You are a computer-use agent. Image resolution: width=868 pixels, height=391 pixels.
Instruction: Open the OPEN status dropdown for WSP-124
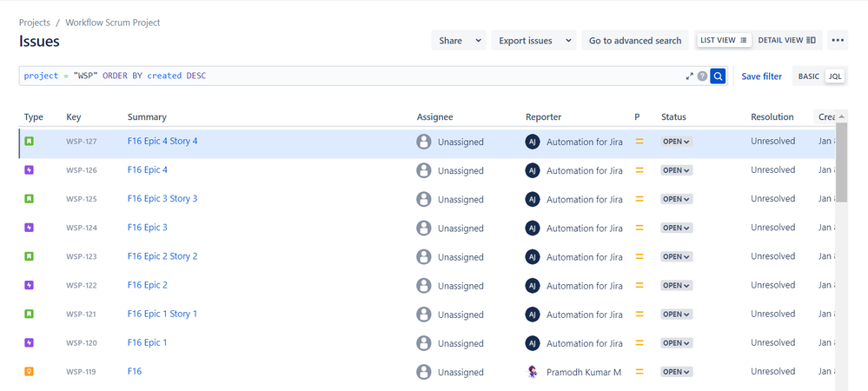[x=677, y=228]
